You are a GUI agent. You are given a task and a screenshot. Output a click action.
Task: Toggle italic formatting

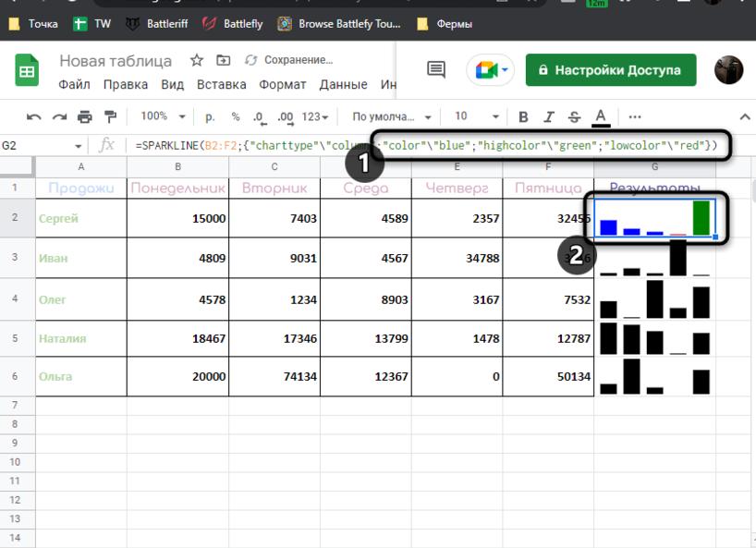coord(549,116)
